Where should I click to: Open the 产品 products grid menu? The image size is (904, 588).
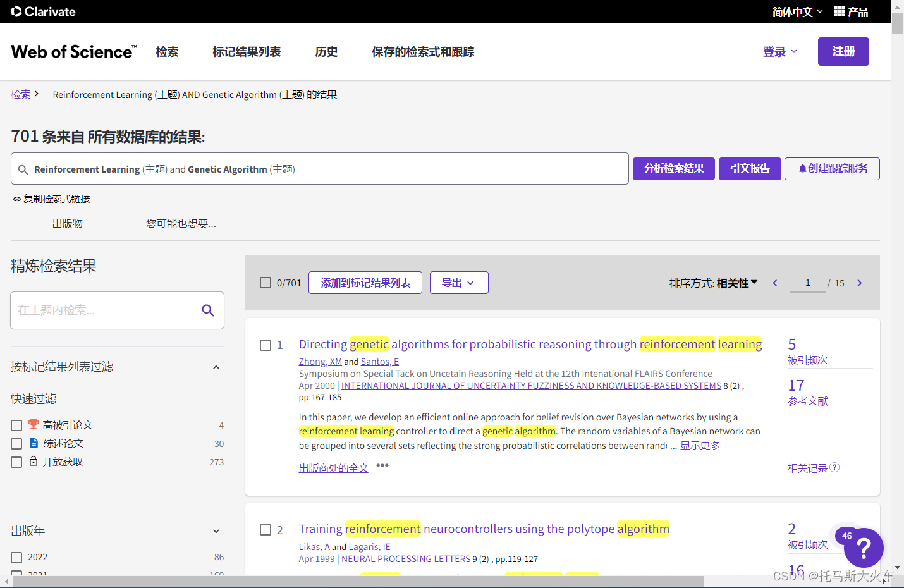click(x=851, y=11)
